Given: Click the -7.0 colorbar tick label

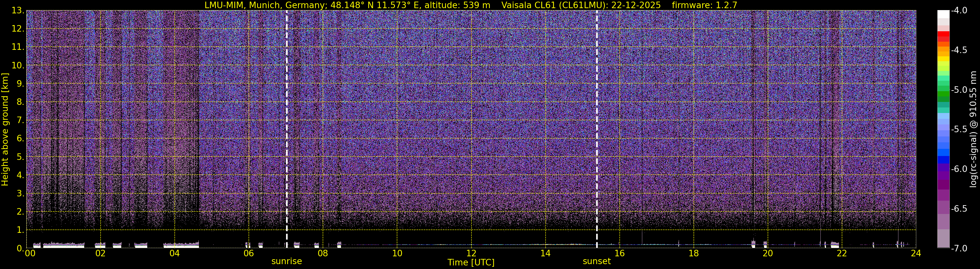Looking at the screenshot, I should [x=959, y=248].
